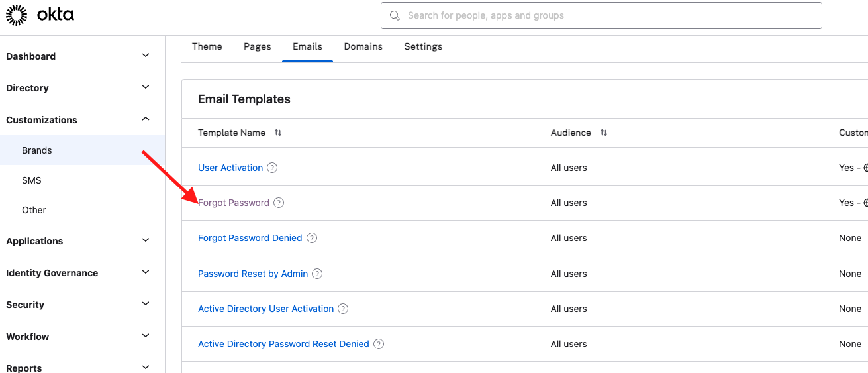Image resolution: width=868 pixels, height=373 pixels.
Task: Click the help icon next to User Activation
Action: pyautogui.click(x=272, y=168)
